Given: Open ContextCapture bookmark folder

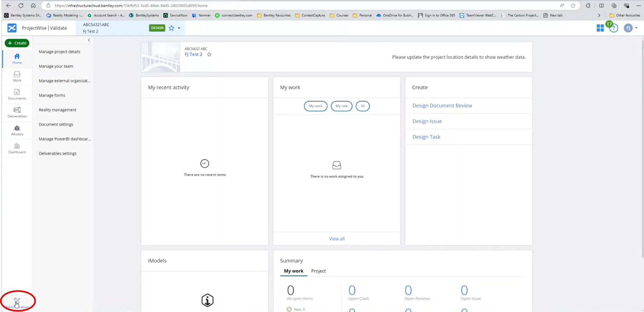Looking at the screenshot, I should coord(310,15).
